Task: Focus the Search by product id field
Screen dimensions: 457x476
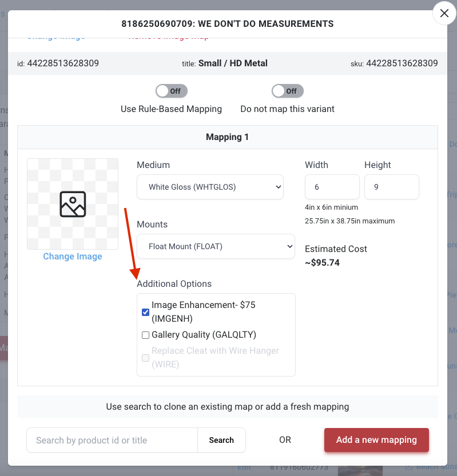Action: point(112,440)
